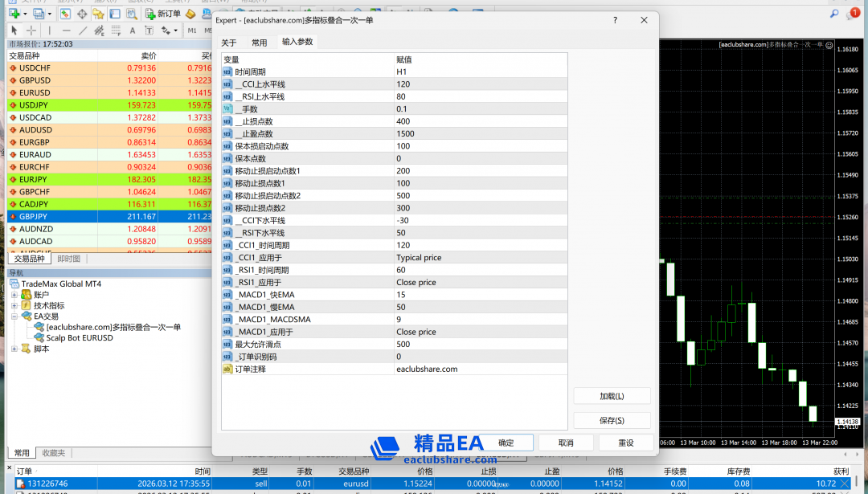
Task: Expand the 脚本 tree node
Action: click(x=14, y=349)
